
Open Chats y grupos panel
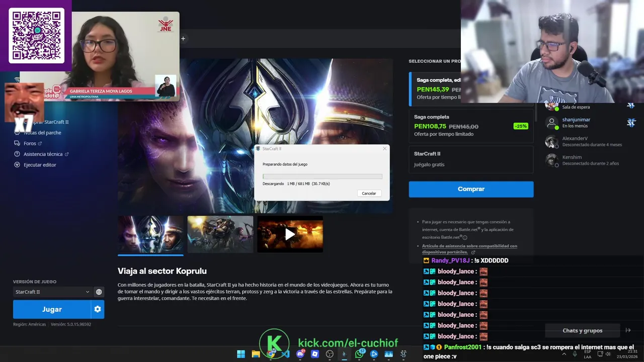[x=582, y=330]
